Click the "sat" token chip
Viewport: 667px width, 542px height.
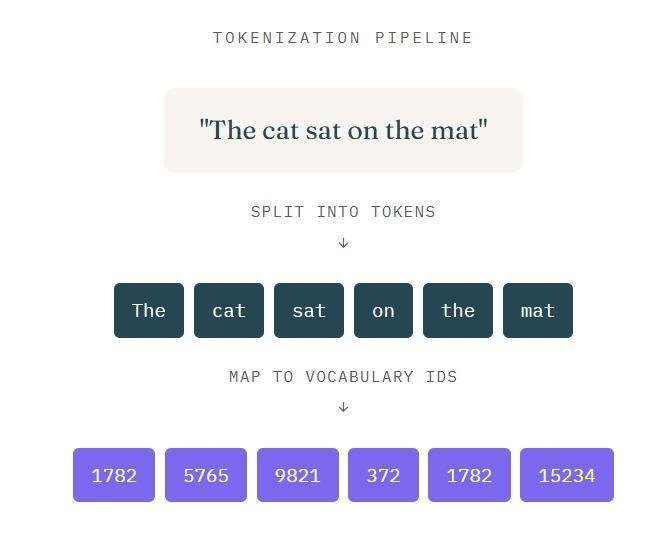point(309,311)
